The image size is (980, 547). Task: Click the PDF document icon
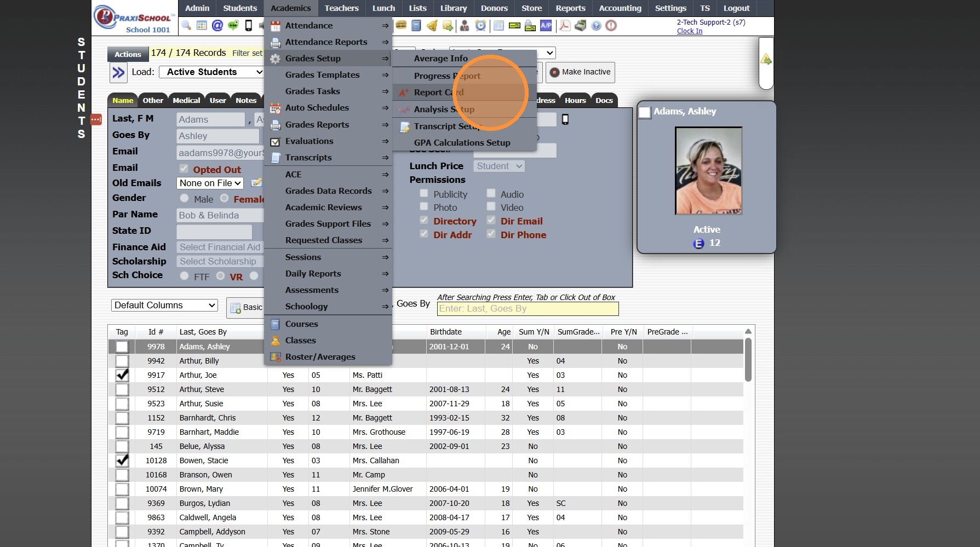565,25
